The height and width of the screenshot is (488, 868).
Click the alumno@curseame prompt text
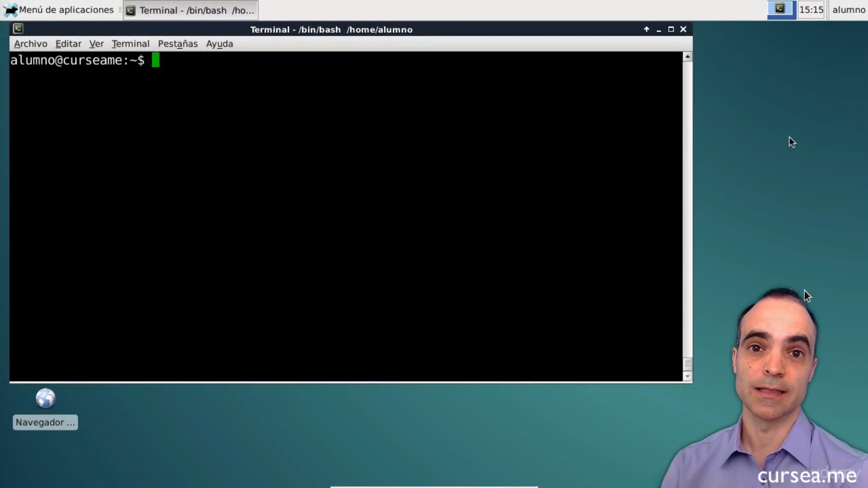click(77, 60)
